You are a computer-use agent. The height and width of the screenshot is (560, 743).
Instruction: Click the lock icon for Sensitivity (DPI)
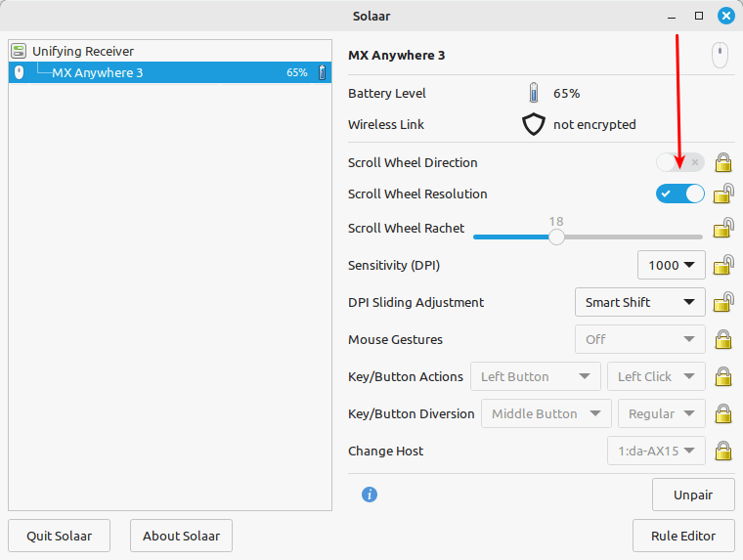click(723, 265)
